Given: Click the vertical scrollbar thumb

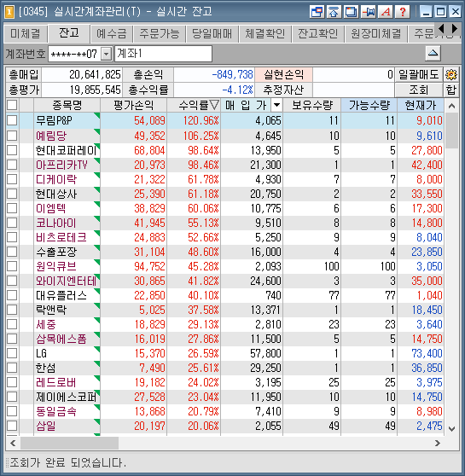Looking at the screenshot, I should point(451,131).
